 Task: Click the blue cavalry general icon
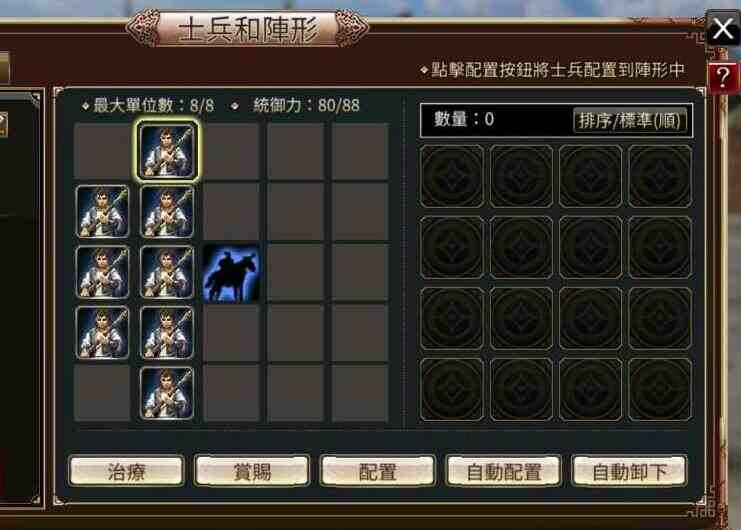click(x=231, y=273)
